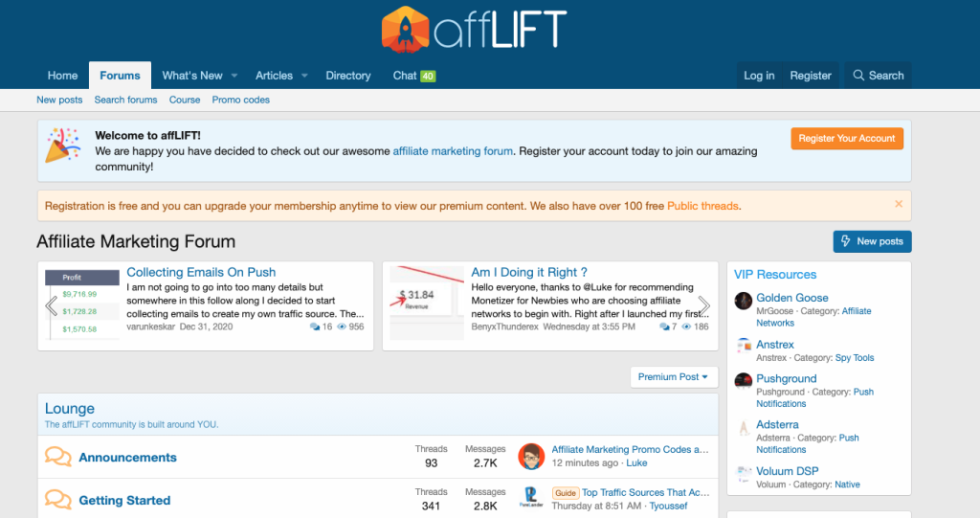Viewport: 980px width, 518px height.
Task: Open the Profit thumbnail of Collecting Emails
Action: pos(82,304)
